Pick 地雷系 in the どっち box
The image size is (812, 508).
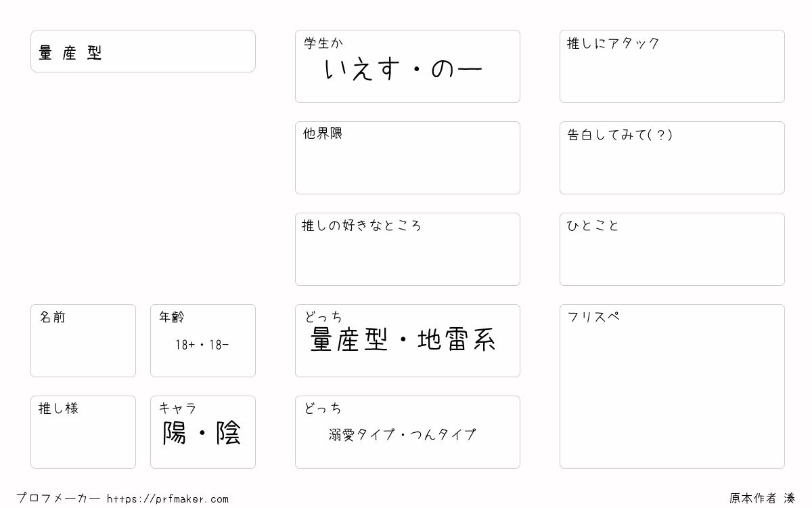[x=457, y=340]
